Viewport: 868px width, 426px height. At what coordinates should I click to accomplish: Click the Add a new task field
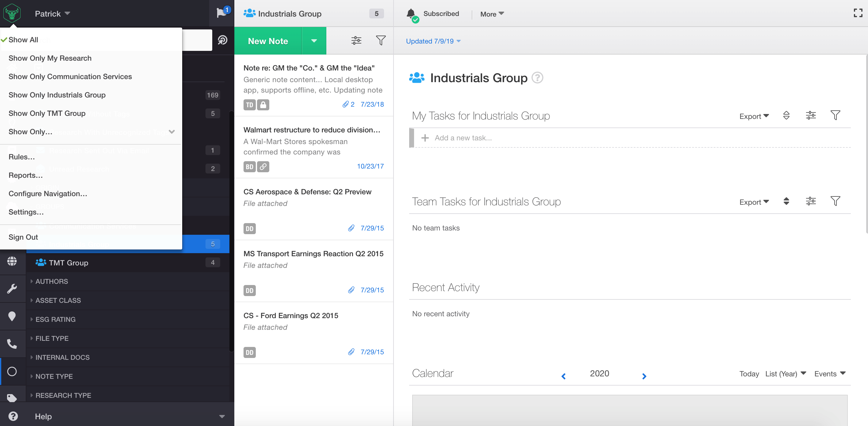[463, 138]
